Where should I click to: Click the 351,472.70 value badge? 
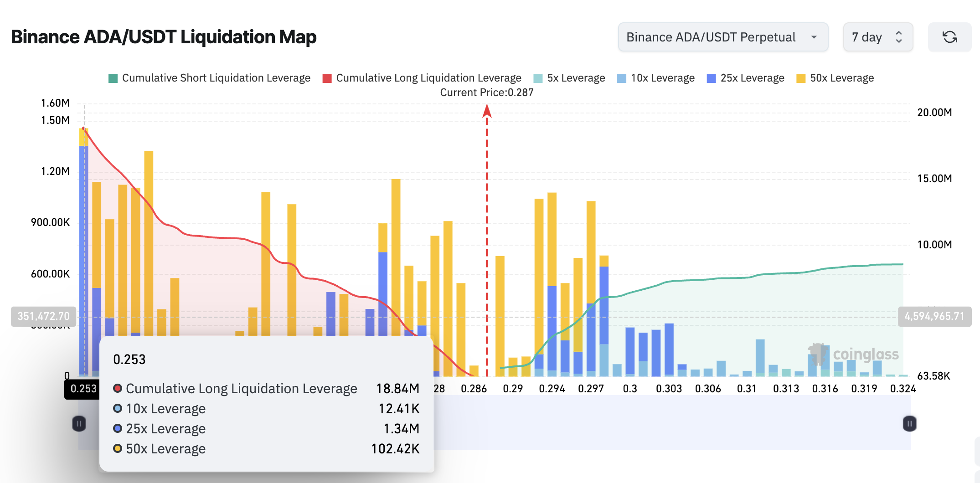44,316
